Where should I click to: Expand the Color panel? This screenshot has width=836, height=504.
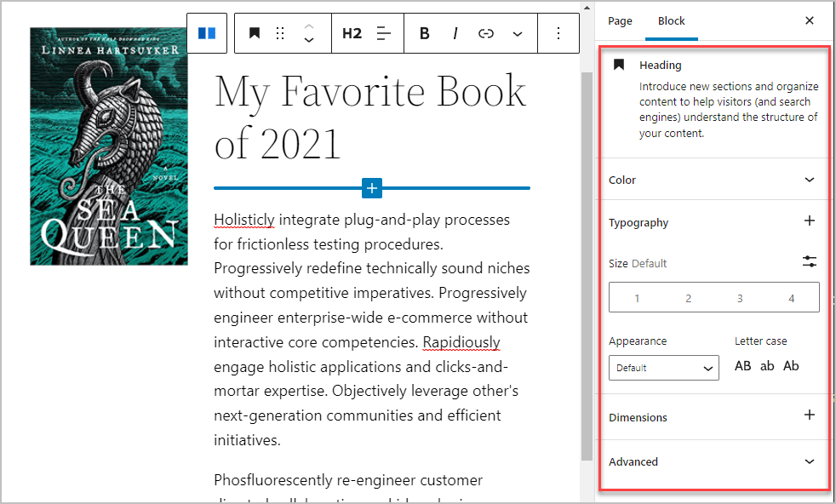[x=713, y=180]
